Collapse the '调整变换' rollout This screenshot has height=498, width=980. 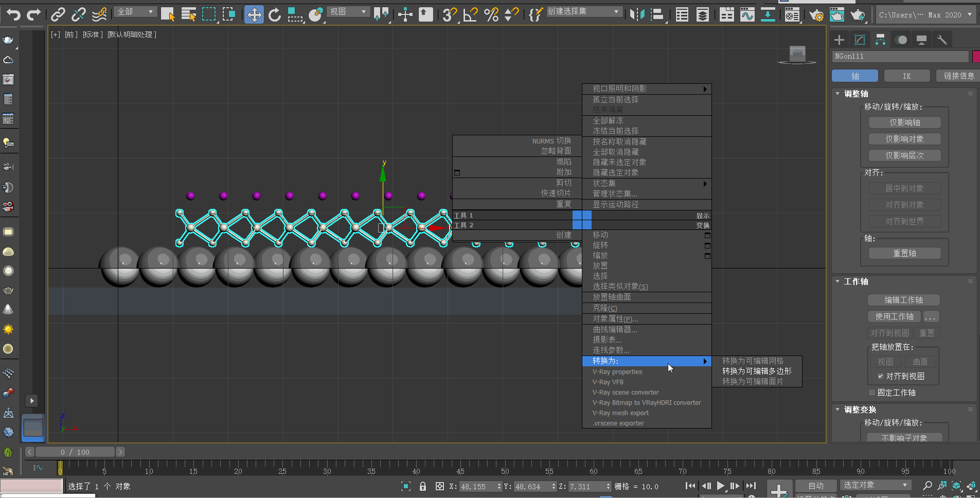click(x=838, y=410)
